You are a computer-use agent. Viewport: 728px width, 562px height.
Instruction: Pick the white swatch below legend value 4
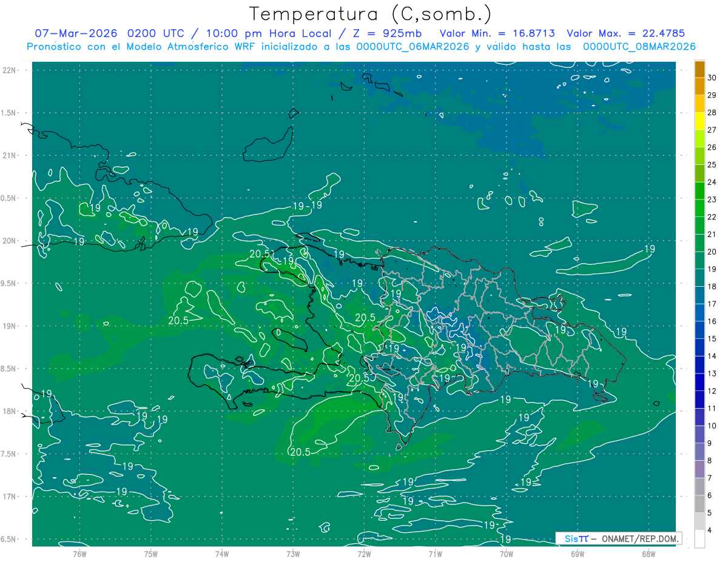699,540
